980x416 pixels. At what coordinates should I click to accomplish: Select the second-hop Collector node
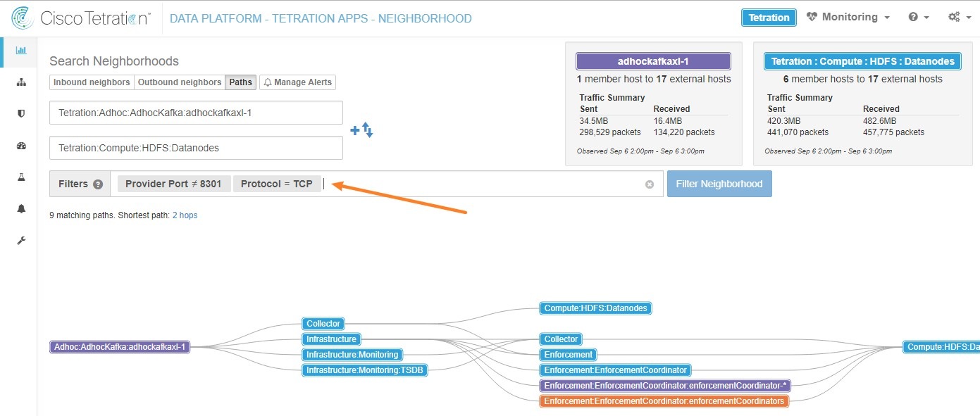(561, 339)
